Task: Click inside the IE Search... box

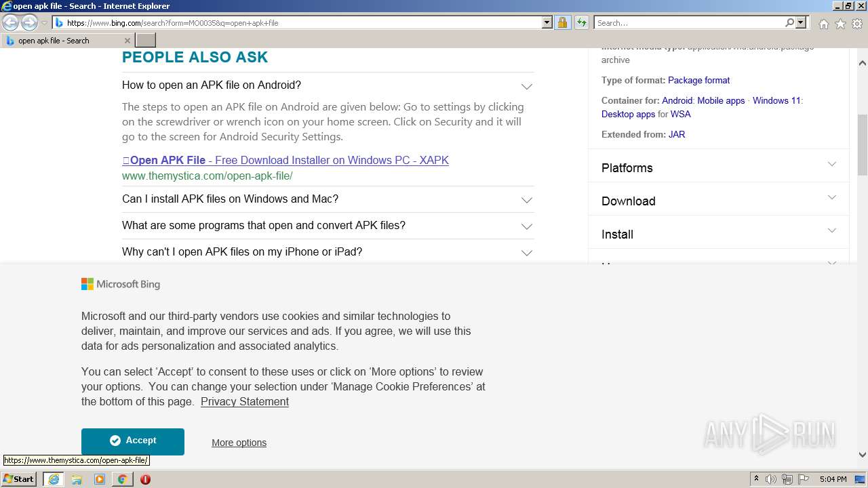Action: [x=688, y=22]
